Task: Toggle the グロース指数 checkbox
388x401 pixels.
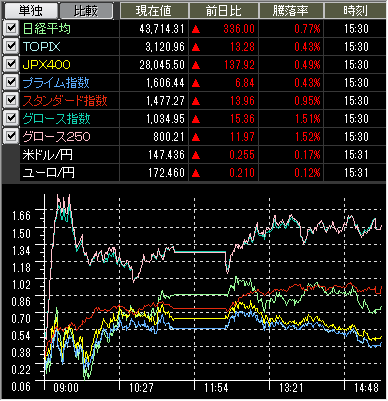Action: point(11,118)
